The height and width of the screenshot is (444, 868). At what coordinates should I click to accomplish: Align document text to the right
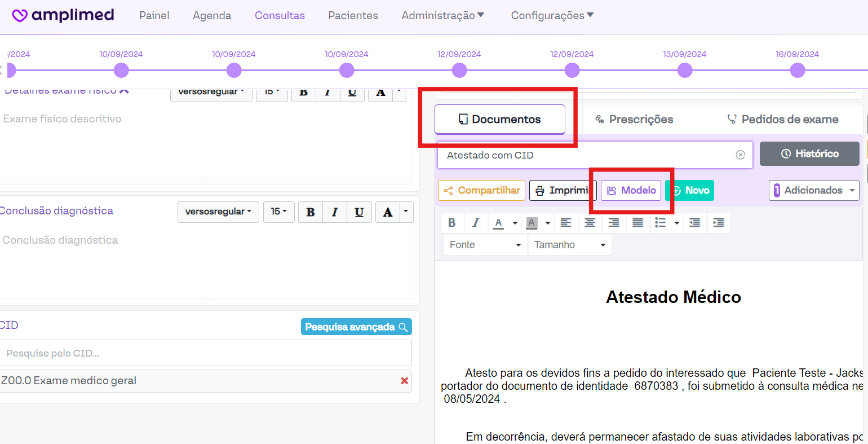614,223
